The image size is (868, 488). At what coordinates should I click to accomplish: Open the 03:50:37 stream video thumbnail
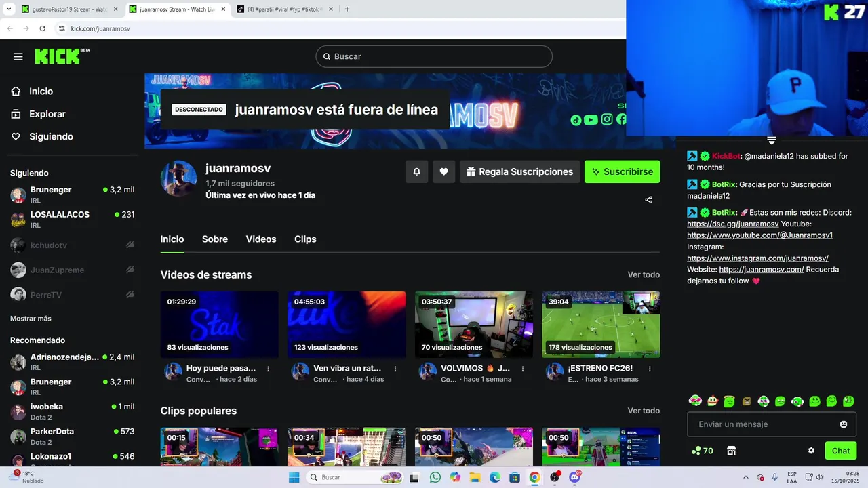click(x=474, y=325)
